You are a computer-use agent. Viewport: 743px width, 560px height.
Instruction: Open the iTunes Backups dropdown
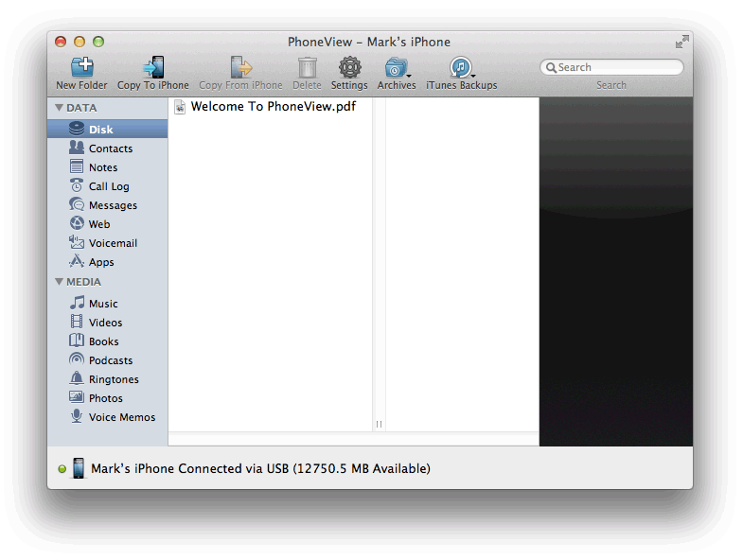[461, 68]
